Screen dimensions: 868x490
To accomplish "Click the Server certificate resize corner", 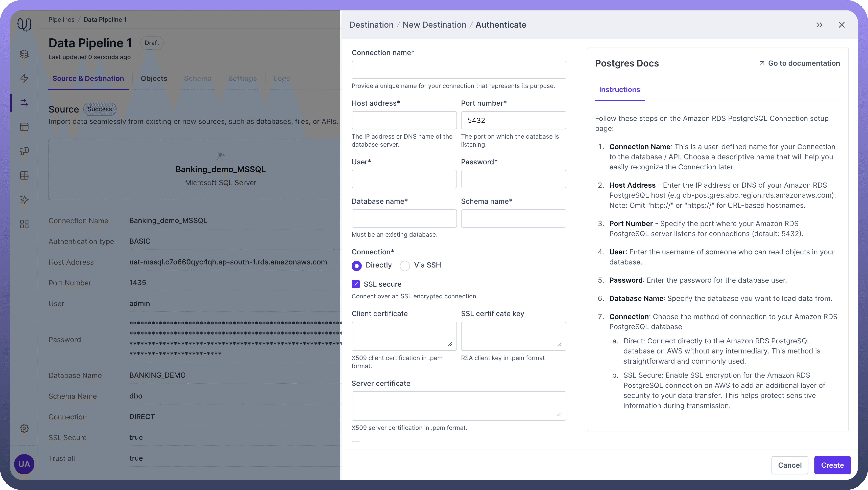I will (x=559, y=414).
